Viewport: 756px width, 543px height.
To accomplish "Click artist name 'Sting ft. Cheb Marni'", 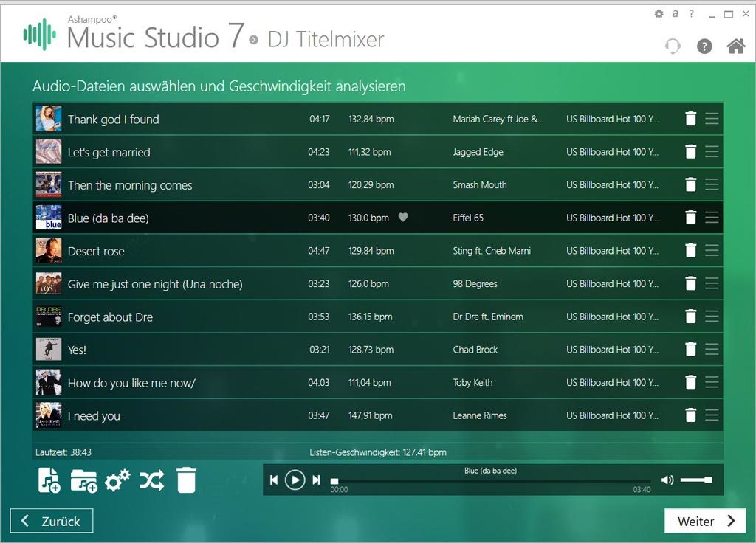I will point(491,251).
